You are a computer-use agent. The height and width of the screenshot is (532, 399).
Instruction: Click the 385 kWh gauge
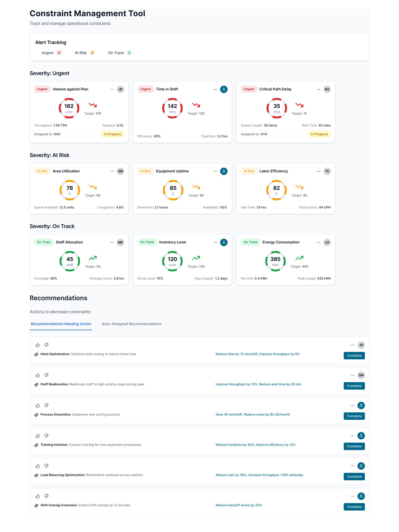click(276, 261)
